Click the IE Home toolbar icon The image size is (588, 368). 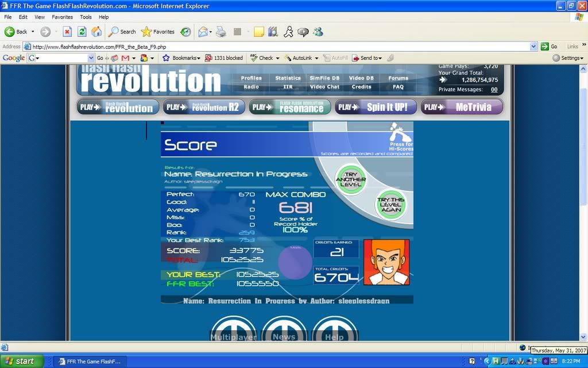coord(96,32)
